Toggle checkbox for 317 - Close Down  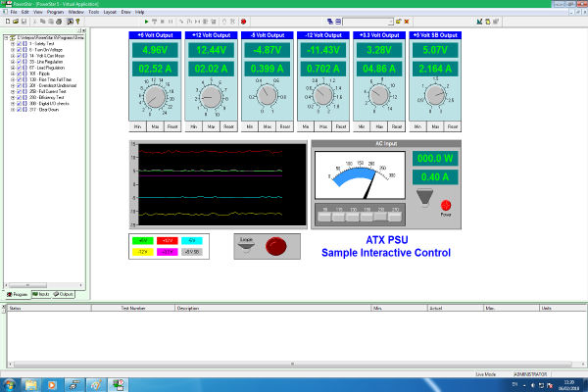pyautogui.click(x=21, y=108)
